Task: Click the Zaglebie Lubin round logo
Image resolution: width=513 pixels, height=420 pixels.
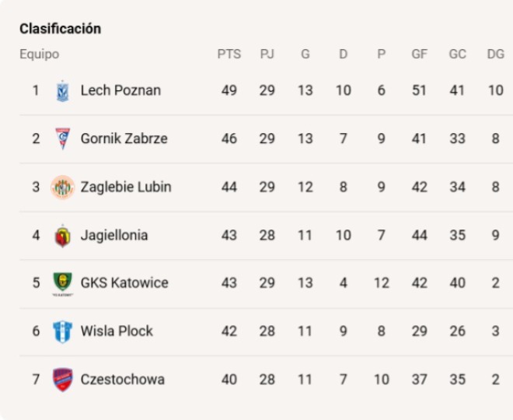Action: (62, 187)
